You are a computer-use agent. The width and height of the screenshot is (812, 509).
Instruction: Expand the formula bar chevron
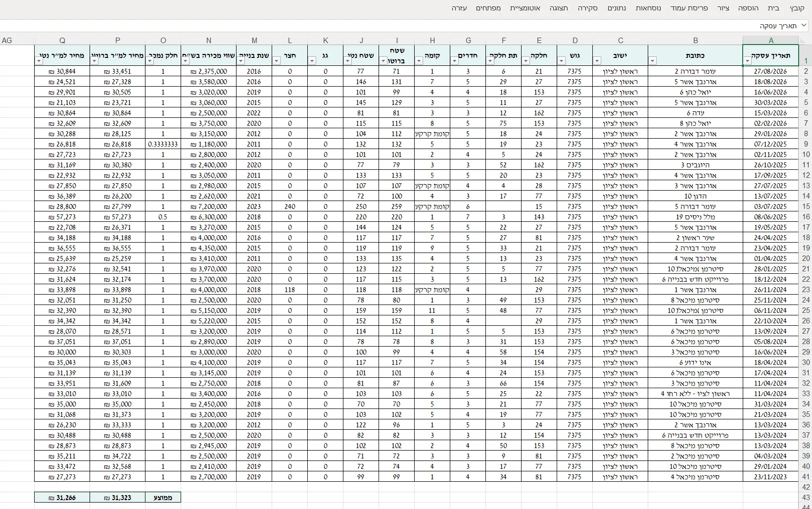(804, 25)
